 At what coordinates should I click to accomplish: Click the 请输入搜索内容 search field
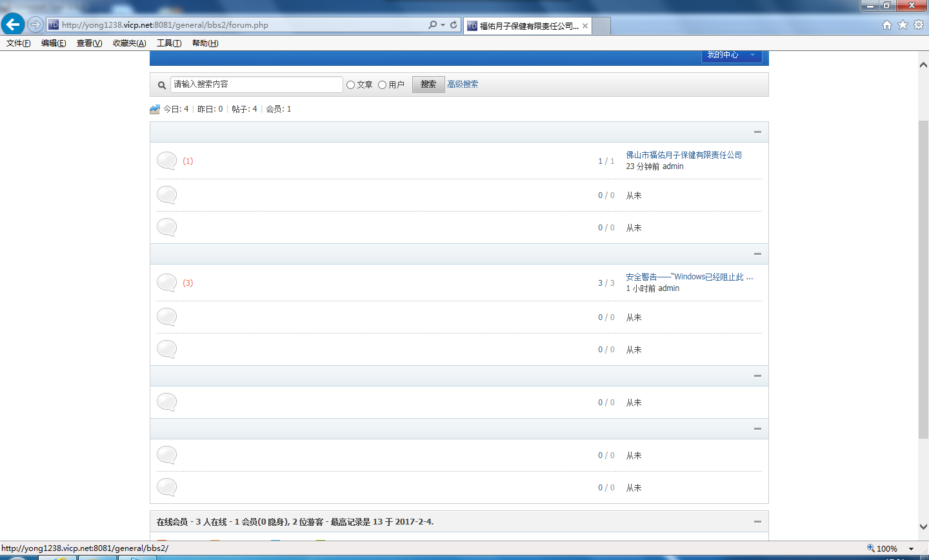(256, 85)
